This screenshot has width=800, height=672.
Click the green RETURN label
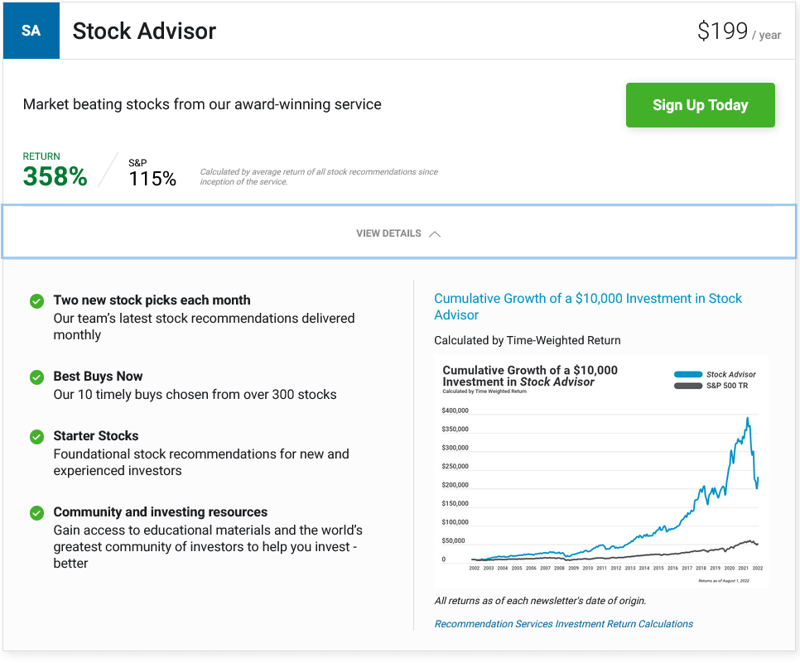[41, 156]
